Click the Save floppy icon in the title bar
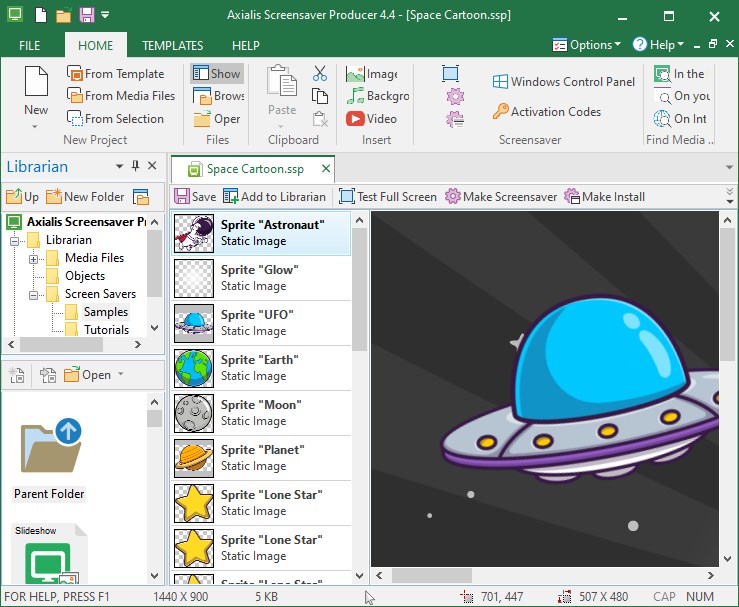739x607 pixels. (x=87, y=15)
